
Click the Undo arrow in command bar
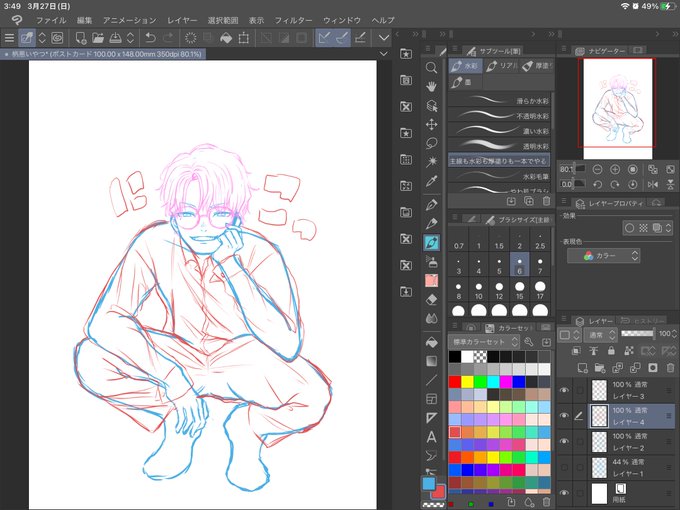pyautogui.click(x=150, y=38)
